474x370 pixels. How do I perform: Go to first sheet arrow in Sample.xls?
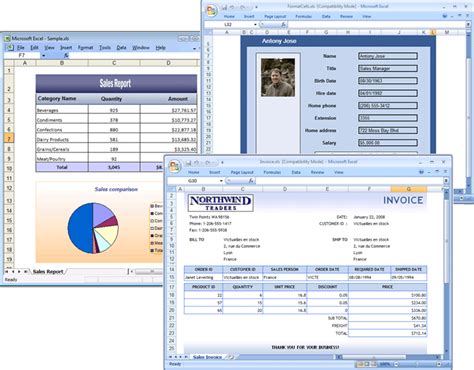point(7,272)
